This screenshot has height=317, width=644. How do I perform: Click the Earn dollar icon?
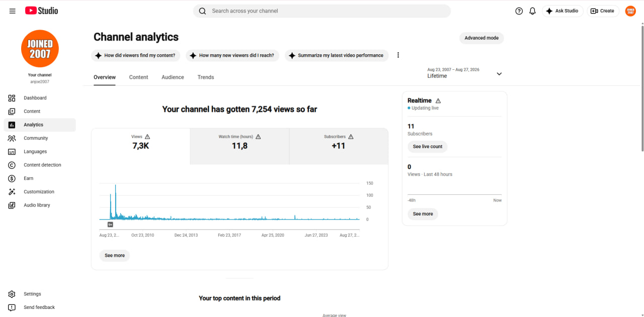click(x=12, y=178)
